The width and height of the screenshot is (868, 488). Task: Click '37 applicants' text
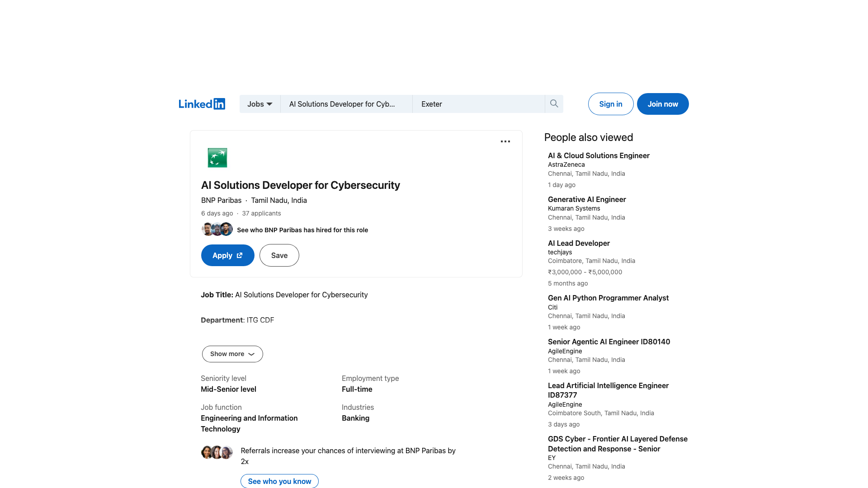click(261, 213)
